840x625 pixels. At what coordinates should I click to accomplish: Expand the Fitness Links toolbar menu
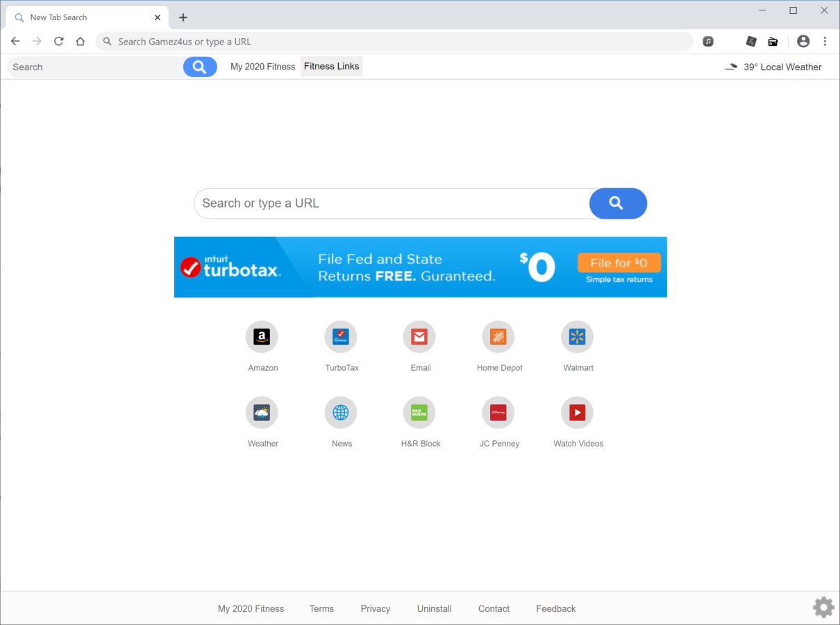(331, 67)
